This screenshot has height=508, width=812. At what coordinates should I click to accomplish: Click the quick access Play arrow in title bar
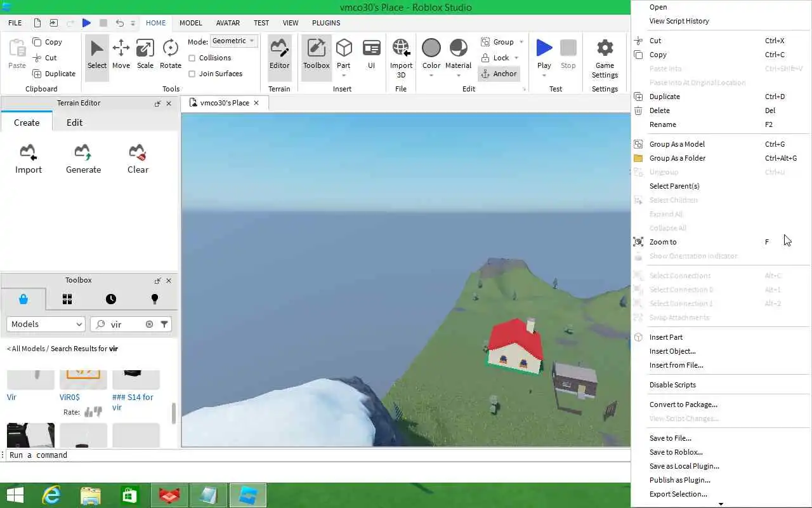86,23
